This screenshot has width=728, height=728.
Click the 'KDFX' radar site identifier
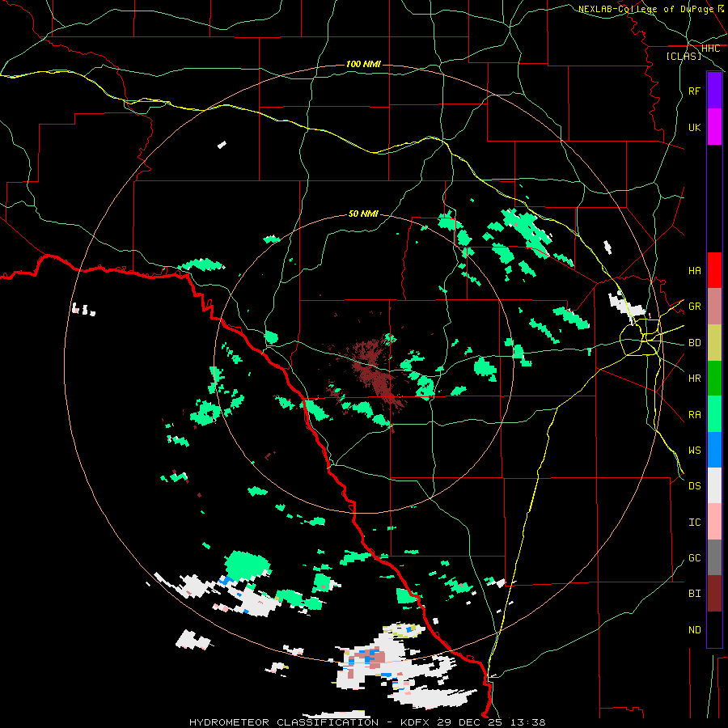click(414, 722)
